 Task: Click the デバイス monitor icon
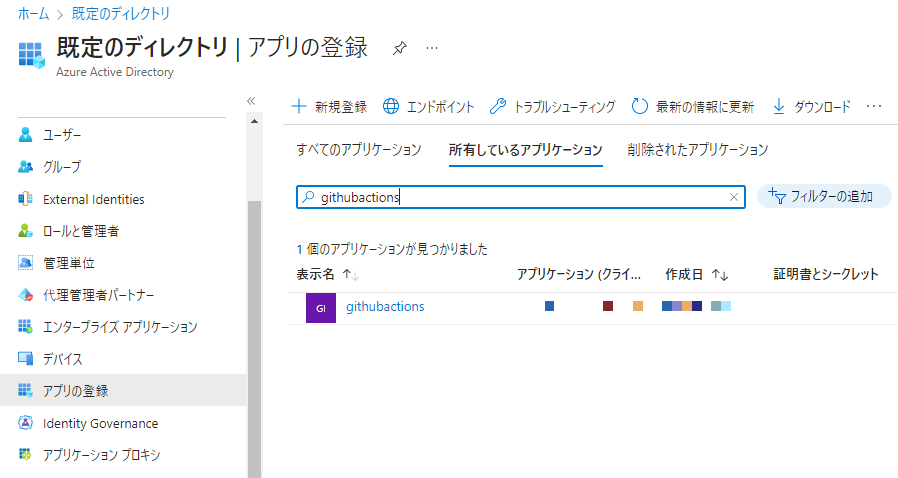point(25,358)
